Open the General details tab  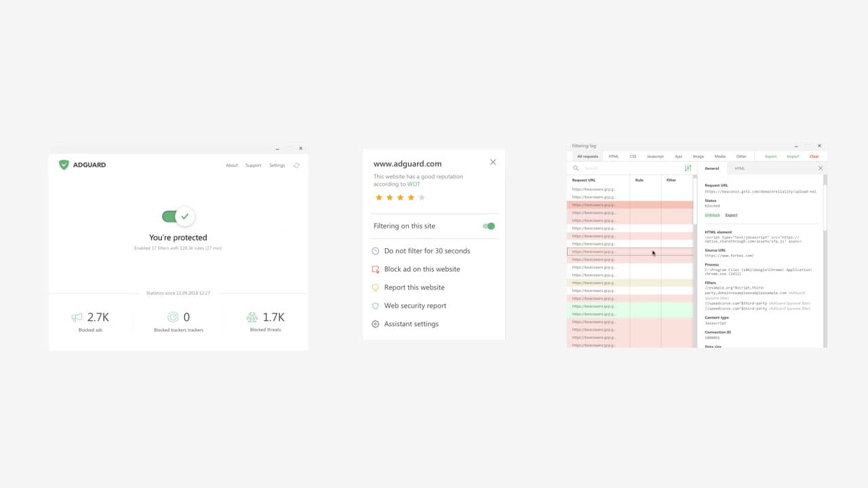[x=712, y=168]
